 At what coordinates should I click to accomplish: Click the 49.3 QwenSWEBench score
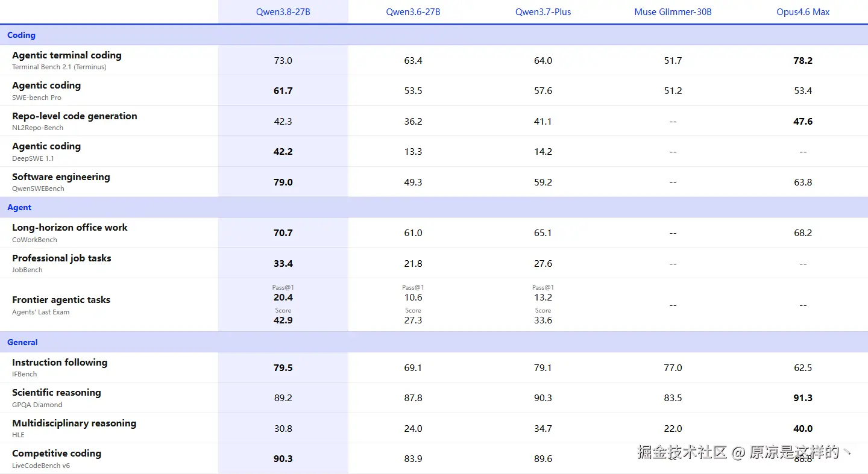pyautogui.click(x=414, y=182)
